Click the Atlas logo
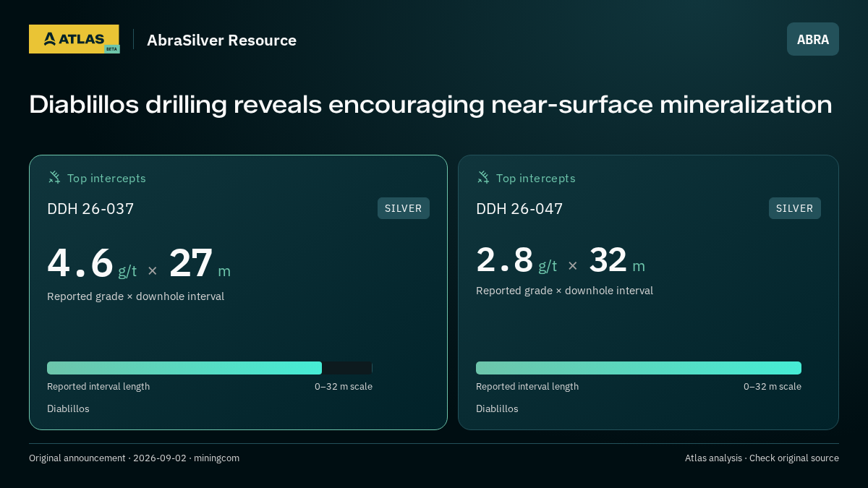The height and width of the screenshot is (488, 868). click(75, 39)
